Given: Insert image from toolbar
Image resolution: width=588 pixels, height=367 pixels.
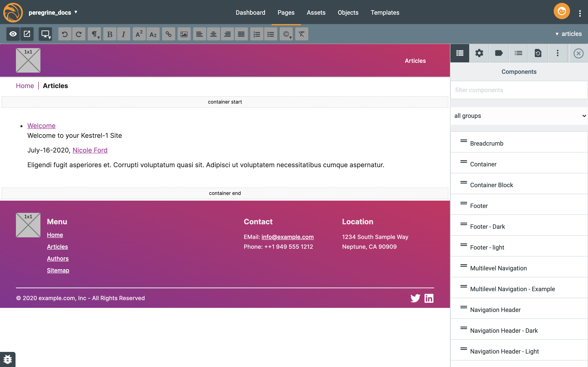Looking at the screenshot, I should coord(184,34).
